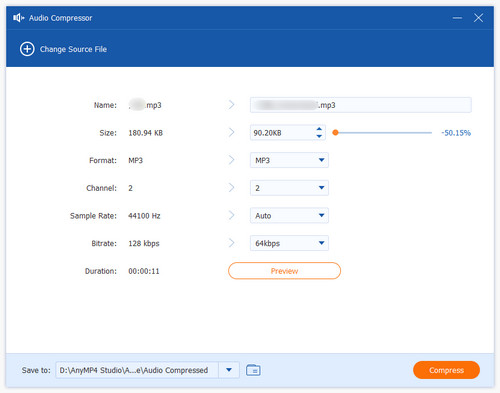Click the -50.15% compression value
Viewport: 500px width, 393px height.
click(x=456, y=133)
